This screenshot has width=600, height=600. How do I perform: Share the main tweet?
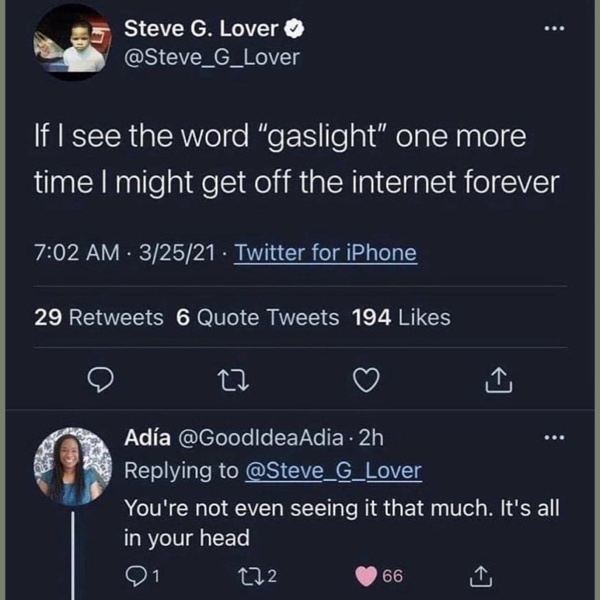tap(499, 377)
